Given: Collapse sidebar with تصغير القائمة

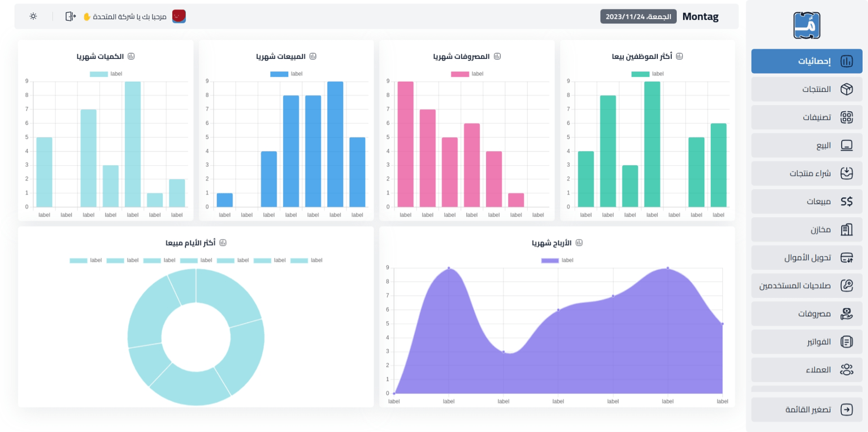Looking at the screenshot, I should tap(806, 409).
